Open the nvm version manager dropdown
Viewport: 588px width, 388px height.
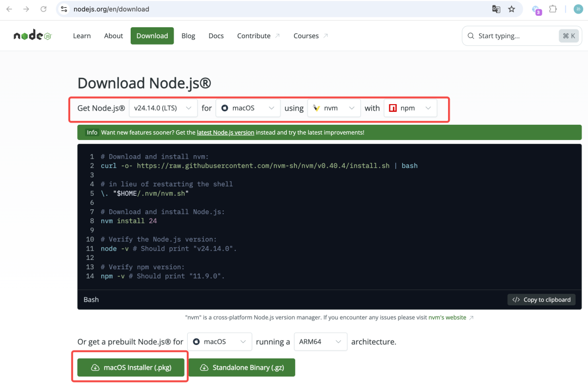[x=334, y=108]
